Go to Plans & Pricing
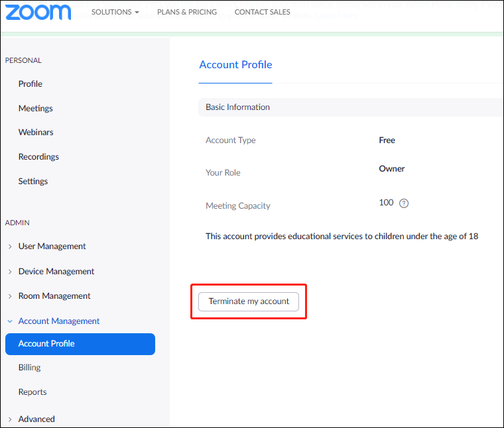This screenshot has width=504, height=428. [x=187, y=12]
